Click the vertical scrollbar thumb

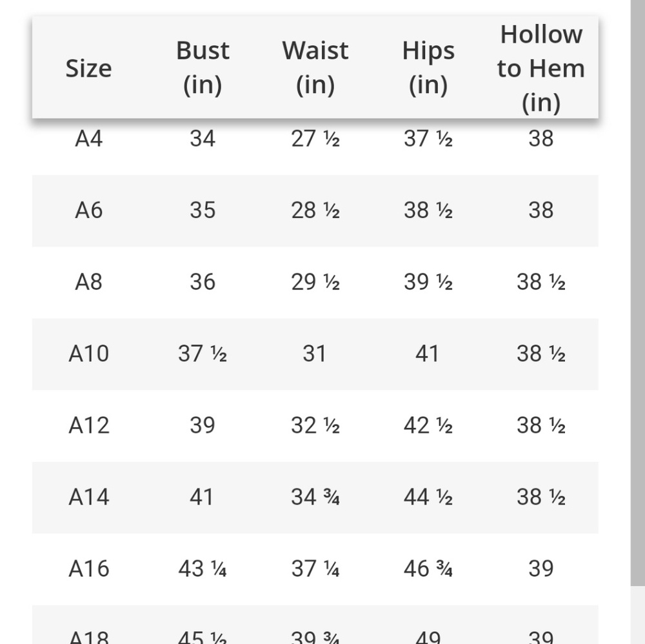(x=638, y=292)
